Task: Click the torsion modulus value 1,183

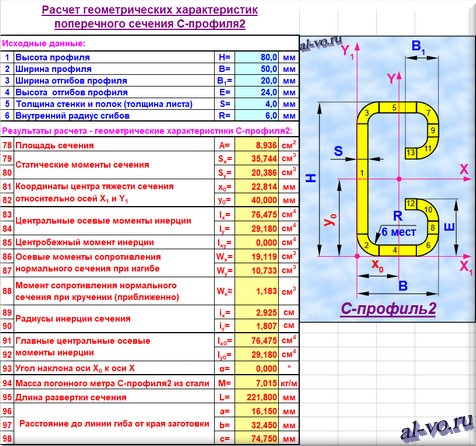Action: click(x=256, y=291)
